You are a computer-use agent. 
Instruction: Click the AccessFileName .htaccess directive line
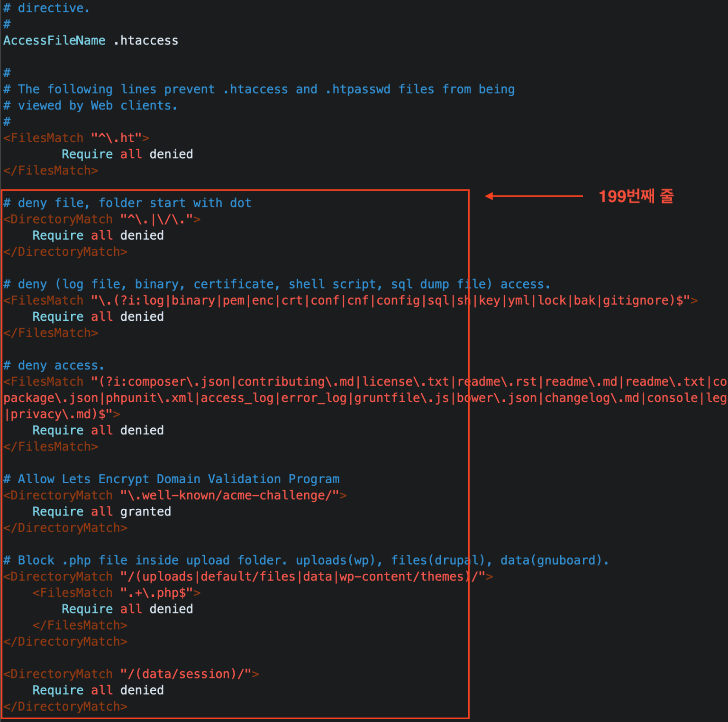[90, 40]
